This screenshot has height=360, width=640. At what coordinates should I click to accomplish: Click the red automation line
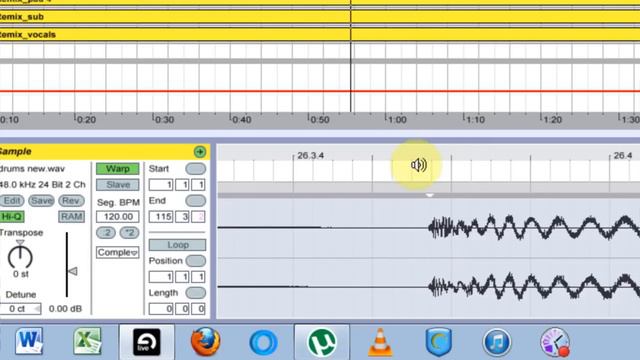(x=320, y=91)
